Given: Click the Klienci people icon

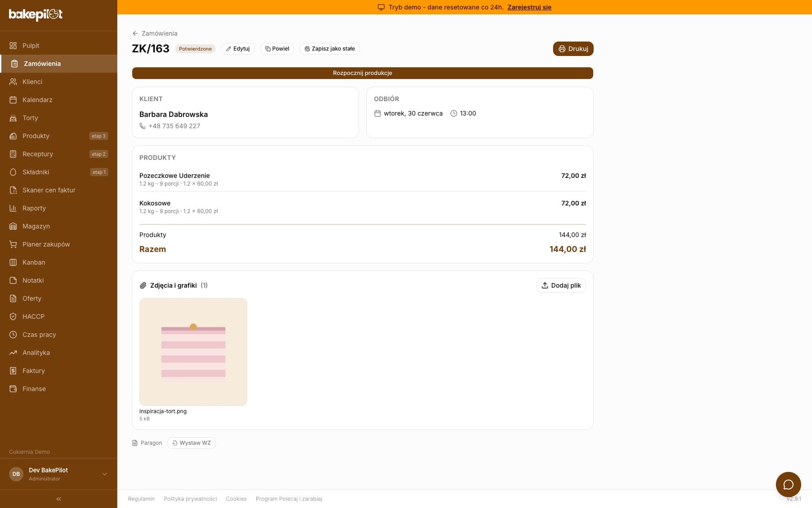Looking at the screenshot, I should click(13, 82).
